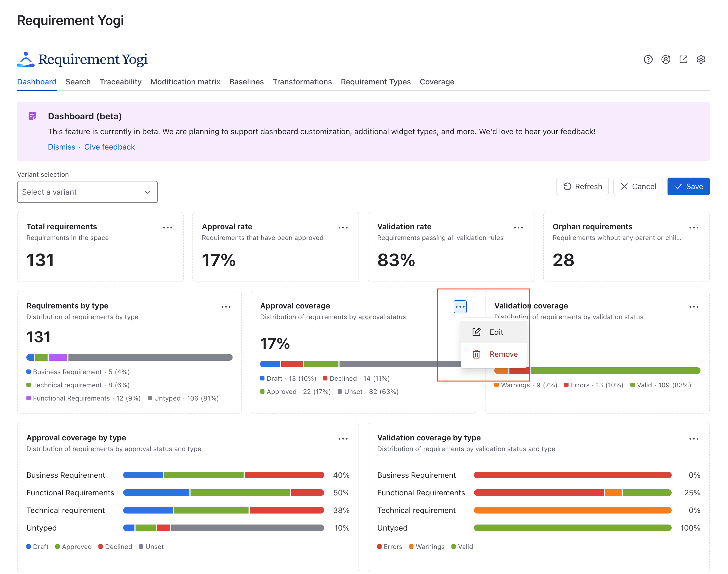Open more options for Approval coverage by type

(x=343, y=438)
